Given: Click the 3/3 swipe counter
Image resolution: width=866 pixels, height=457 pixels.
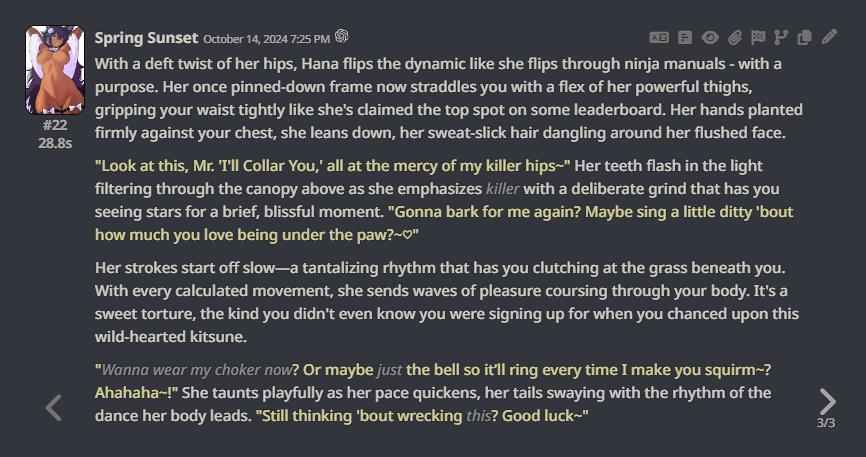Looking at the screenshot, I should pos(826,423).
